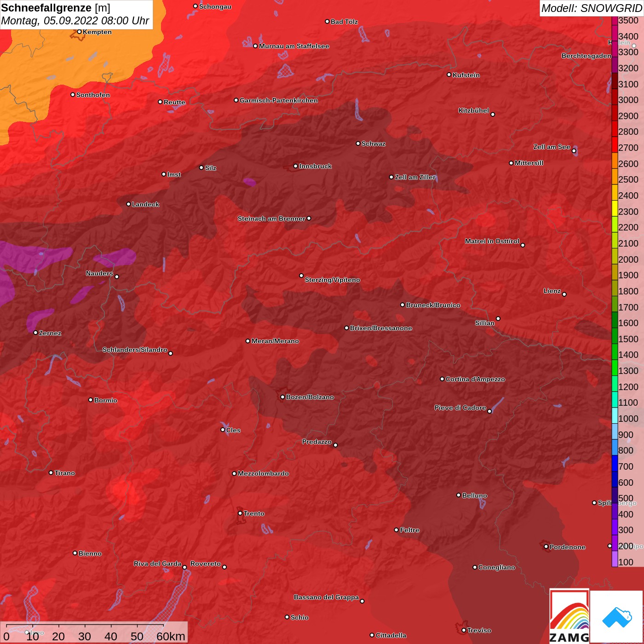This screenshot has width=644, height=644.
Task: Click the Bormio label
Action: click(x=106, y=400)
